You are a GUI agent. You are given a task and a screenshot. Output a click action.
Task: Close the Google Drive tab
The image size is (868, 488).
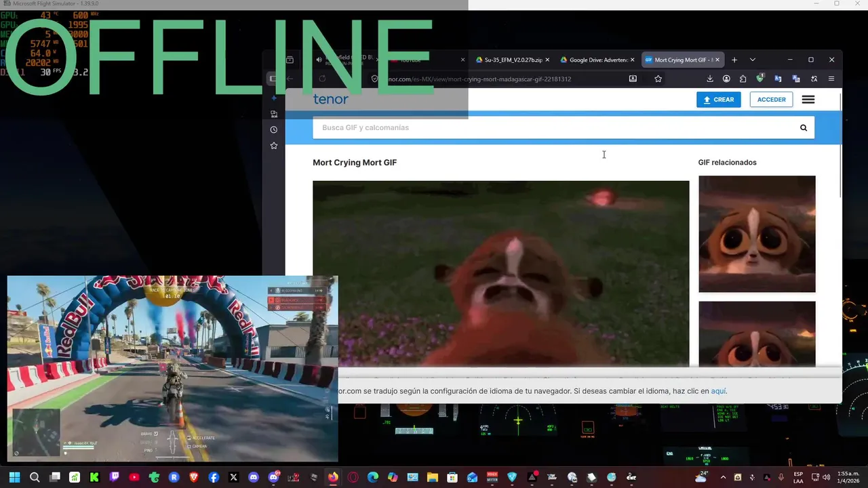pyautogui.click(x=633, y=60)
